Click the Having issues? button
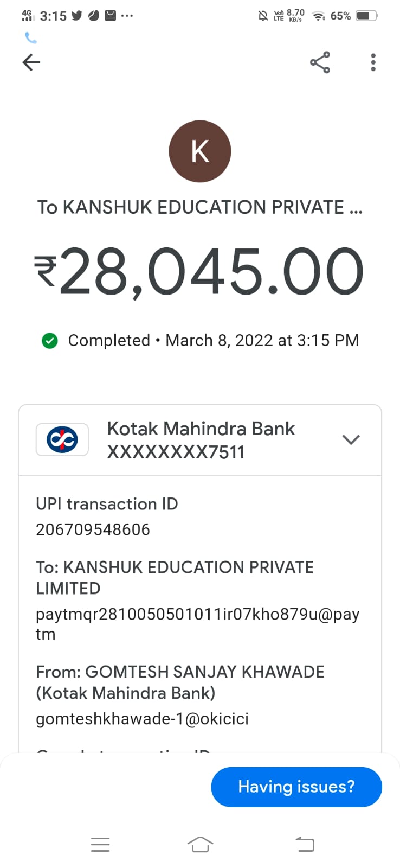 click(296, 787)
